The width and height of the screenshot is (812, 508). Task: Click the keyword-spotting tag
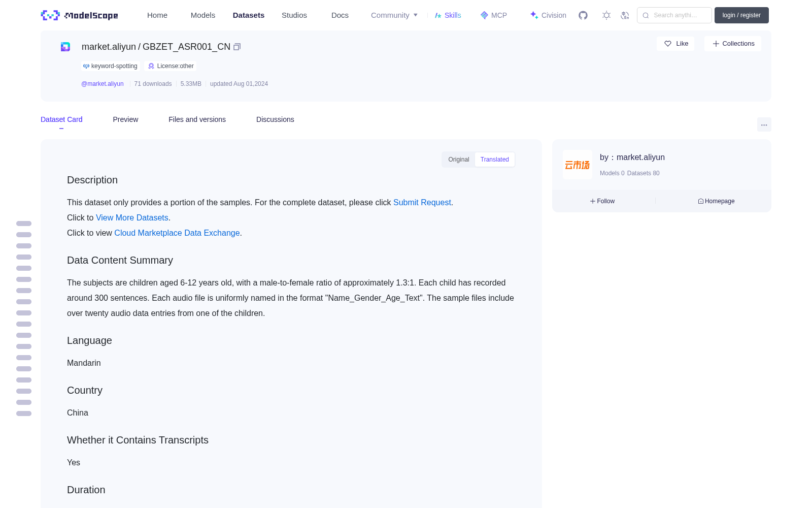[111, 66]
